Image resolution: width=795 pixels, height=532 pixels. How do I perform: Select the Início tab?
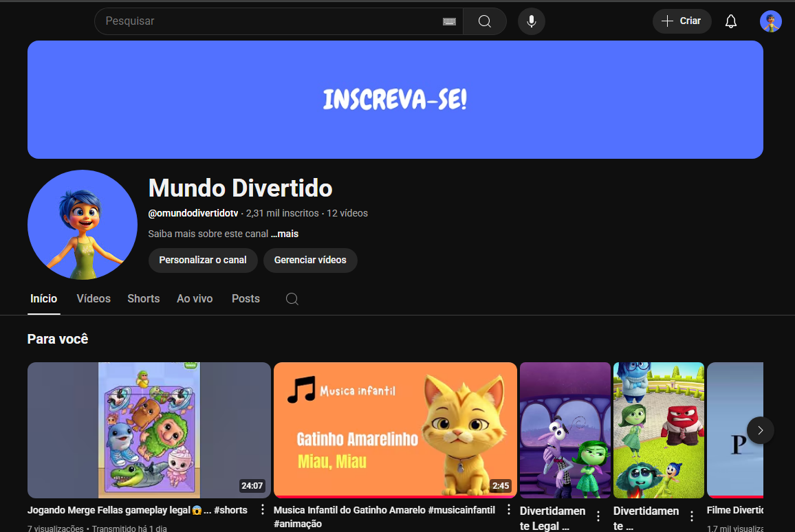(x=43, y=299)
